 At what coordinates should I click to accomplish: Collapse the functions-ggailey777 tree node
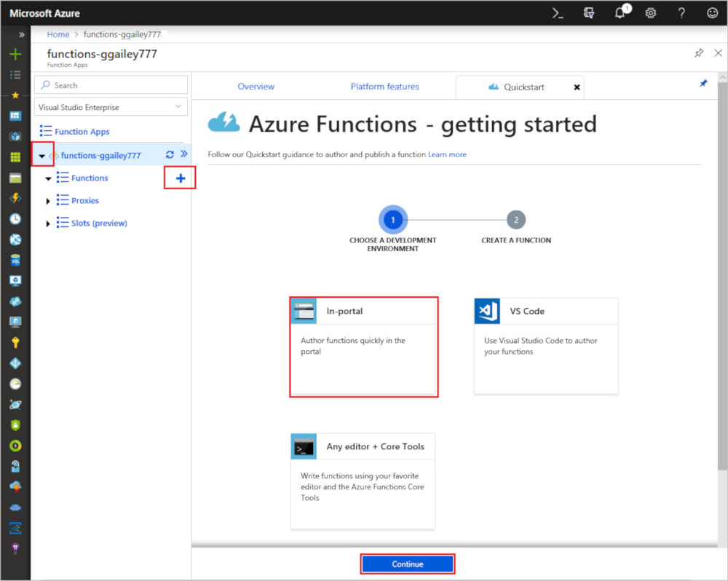point(41,155)
